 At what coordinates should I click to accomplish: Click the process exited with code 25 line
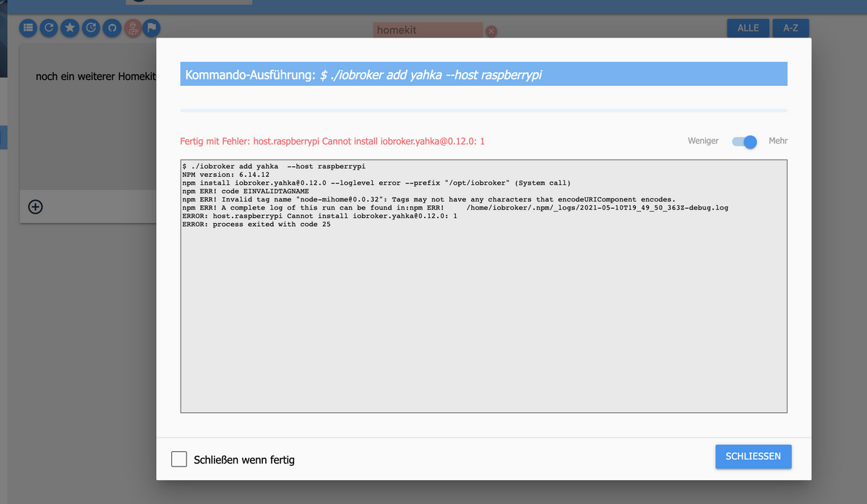click(x=256, y=224)
